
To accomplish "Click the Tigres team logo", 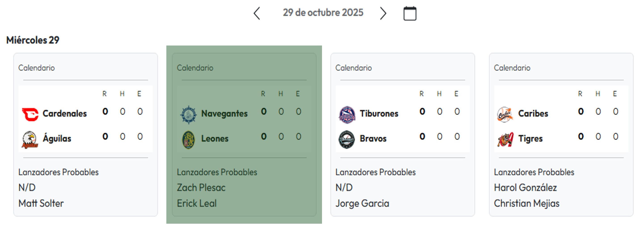I will click(505, 139).
